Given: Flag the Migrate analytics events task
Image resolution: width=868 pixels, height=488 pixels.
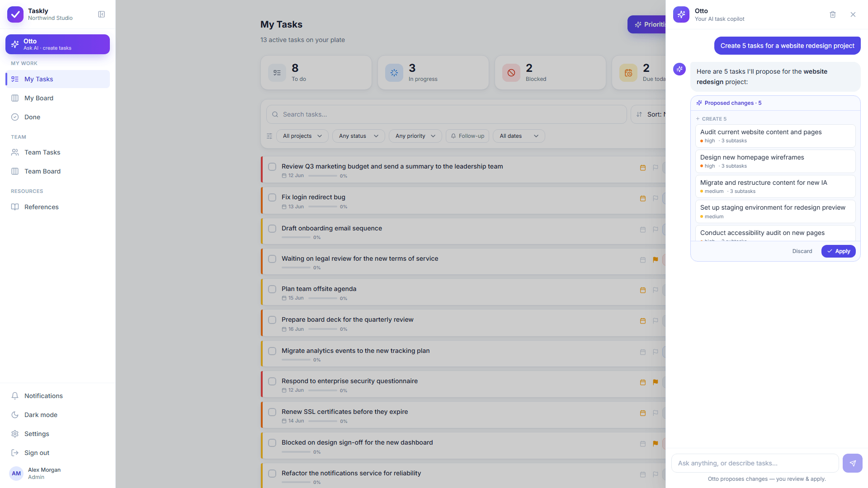Looking at the screenshot, I should pyautogui.click(x=656, y=352).
